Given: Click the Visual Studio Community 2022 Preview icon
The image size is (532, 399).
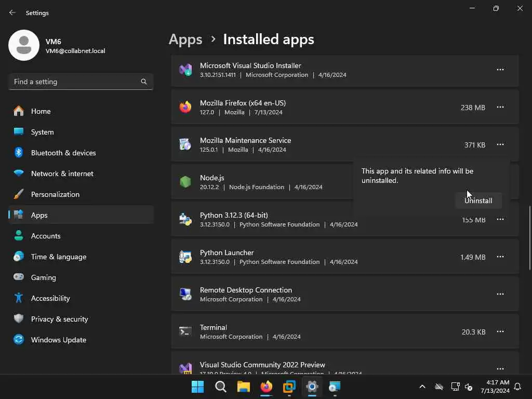Looking at the screenshot, I should pyautogui.click(x=185, y=368).
